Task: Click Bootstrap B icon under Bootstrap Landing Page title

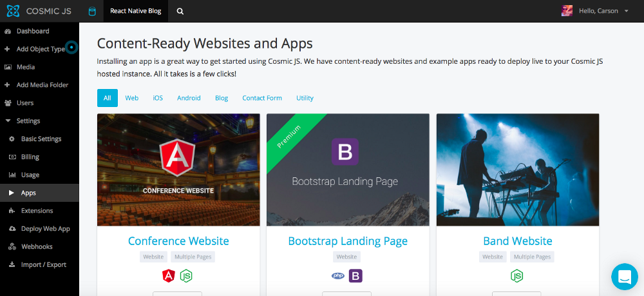Action: pyautogui.click(x=355, y=275)
